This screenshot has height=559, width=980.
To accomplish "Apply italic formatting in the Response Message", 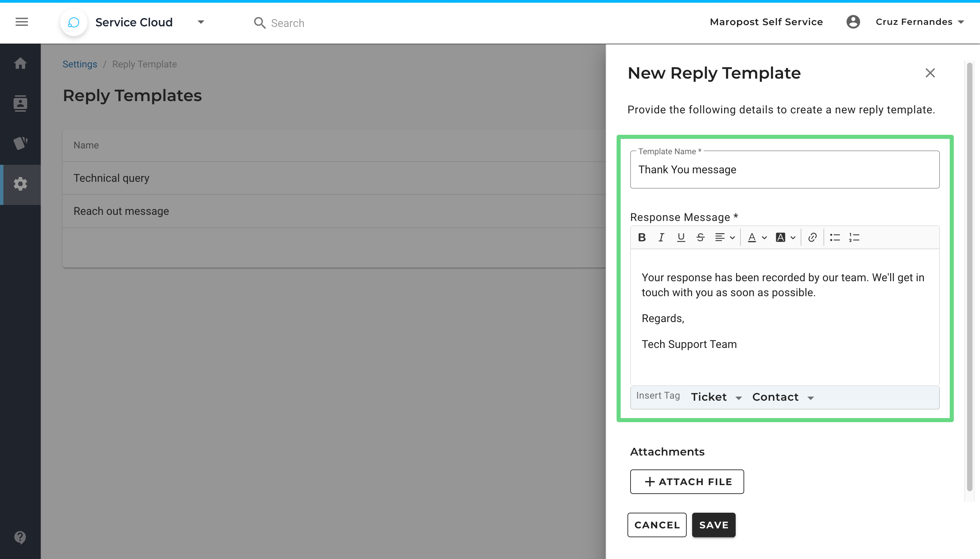I will [661, 237].
